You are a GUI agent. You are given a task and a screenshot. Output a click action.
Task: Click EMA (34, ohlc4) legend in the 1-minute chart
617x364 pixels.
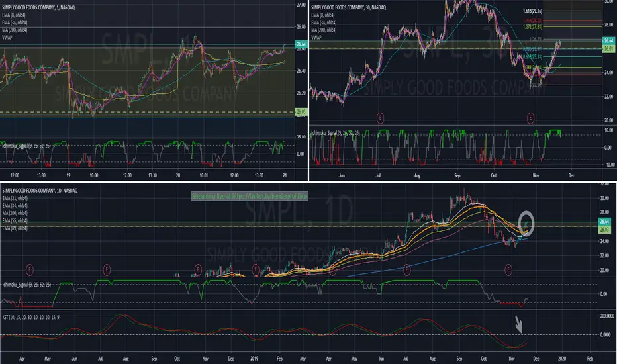point(15,23)
